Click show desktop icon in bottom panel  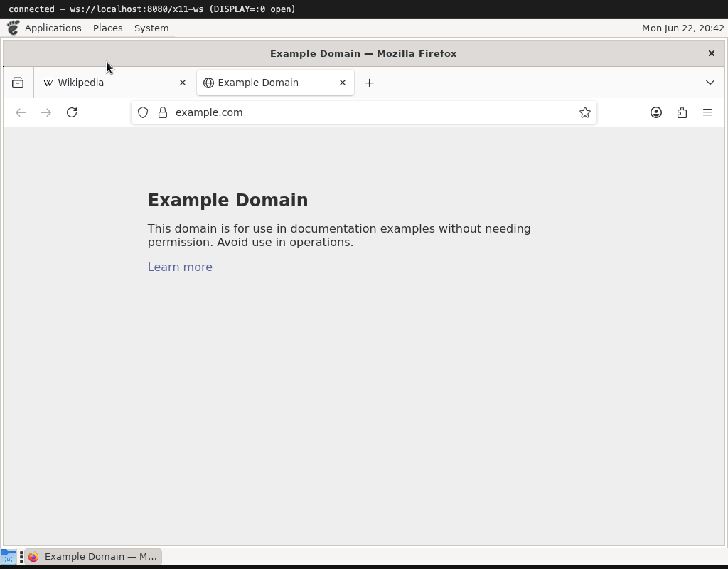point(9,556)
